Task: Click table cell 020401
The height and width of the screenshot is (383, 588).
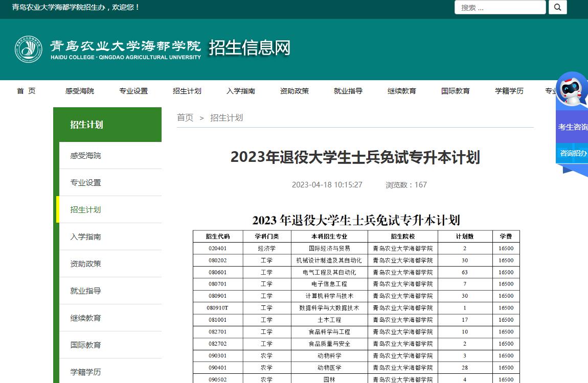Action: [x=218, y=248]
